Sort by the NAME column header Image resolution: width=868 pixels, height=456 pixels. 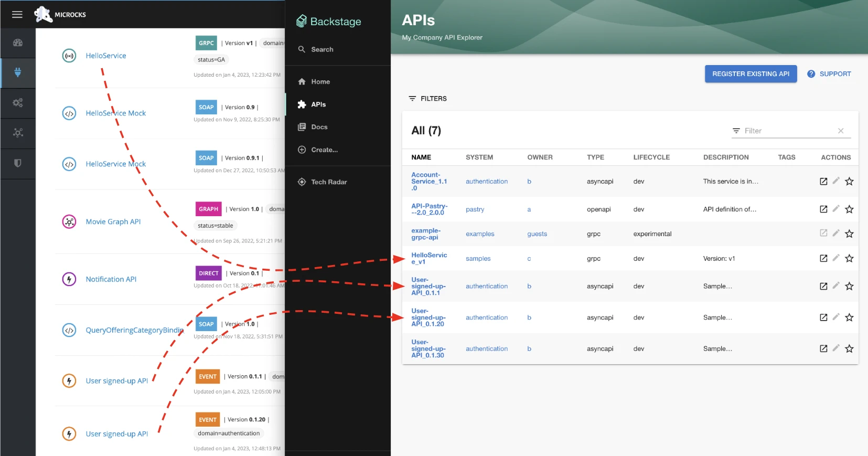click(421, 157)
